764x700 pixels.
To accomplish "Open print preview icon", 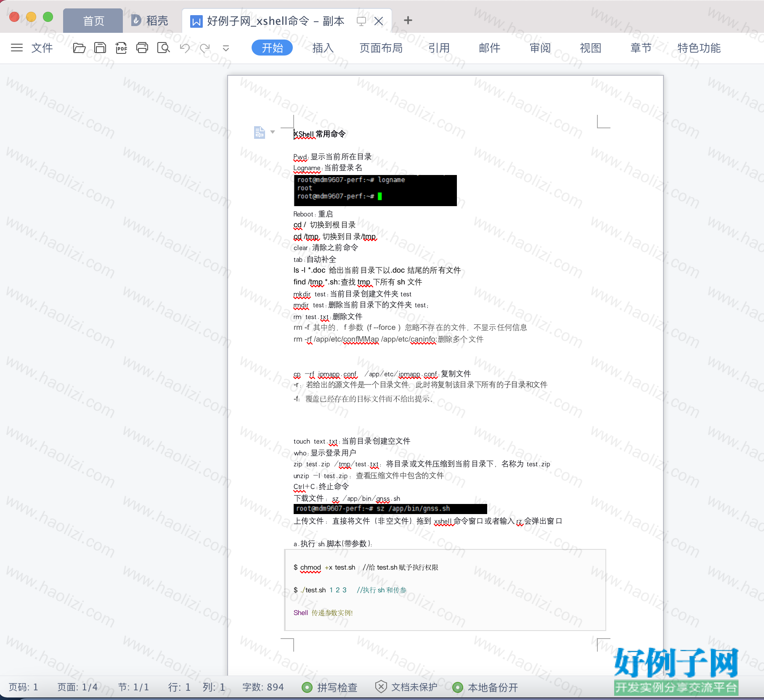I will (x=163, y=48).
